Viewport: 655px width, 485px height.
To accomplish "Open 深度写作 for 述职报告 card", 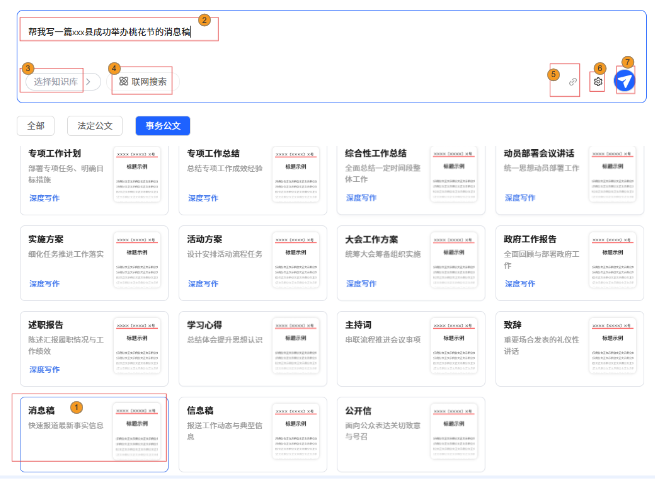I will 44,369.
